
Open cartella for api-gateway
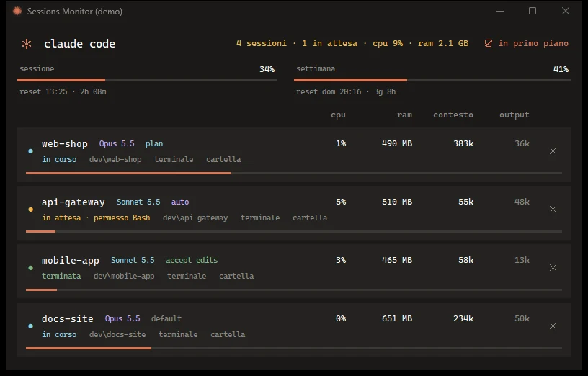310,218
